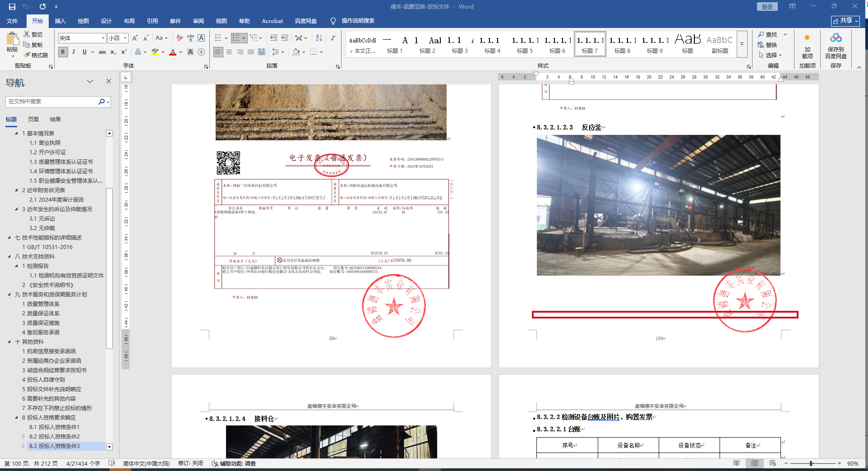868x471 pixels.
Task: Navigate to '2.1 2024年度审计报告' heading
Action: pyautogui.click(x=56, y=200)
